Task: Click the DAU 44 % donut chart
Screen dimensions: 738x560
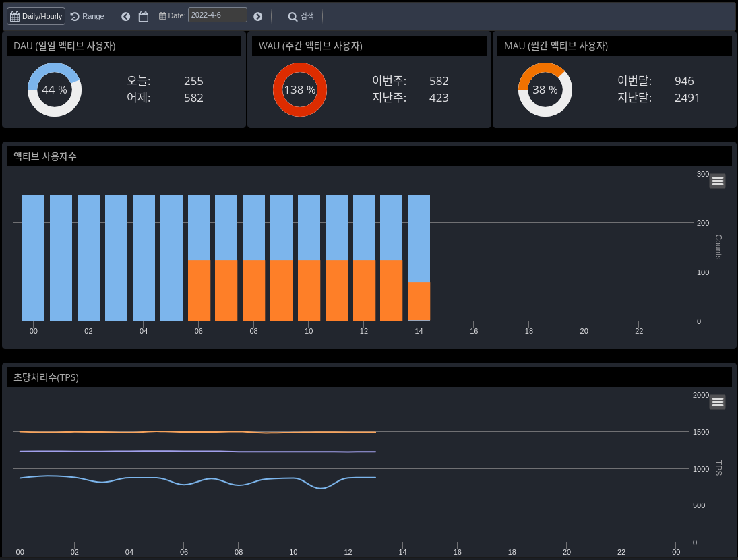Action: 55,90
